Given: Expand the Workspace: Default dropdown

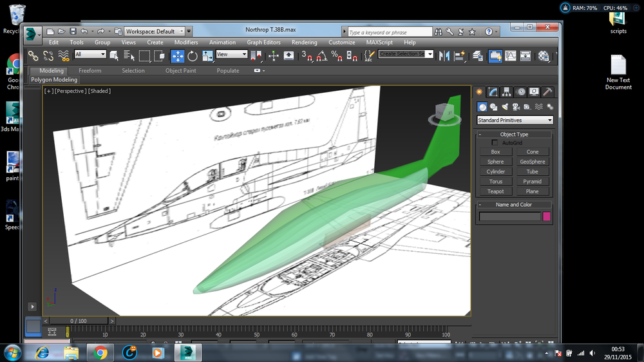Looking at the screenshot, I should pyautogui.click(x=182, y=31).
